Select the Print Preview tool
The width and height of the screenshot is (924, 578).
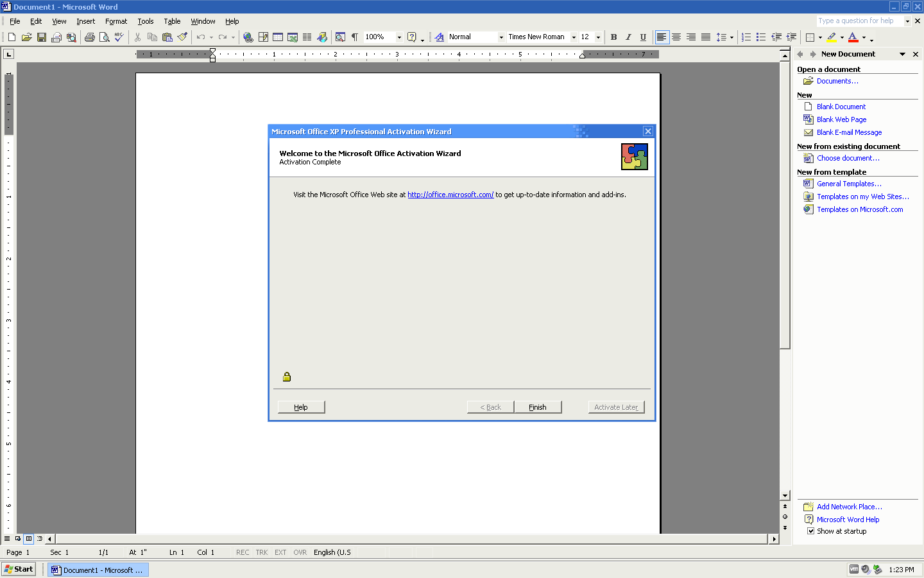coord(104,37)
